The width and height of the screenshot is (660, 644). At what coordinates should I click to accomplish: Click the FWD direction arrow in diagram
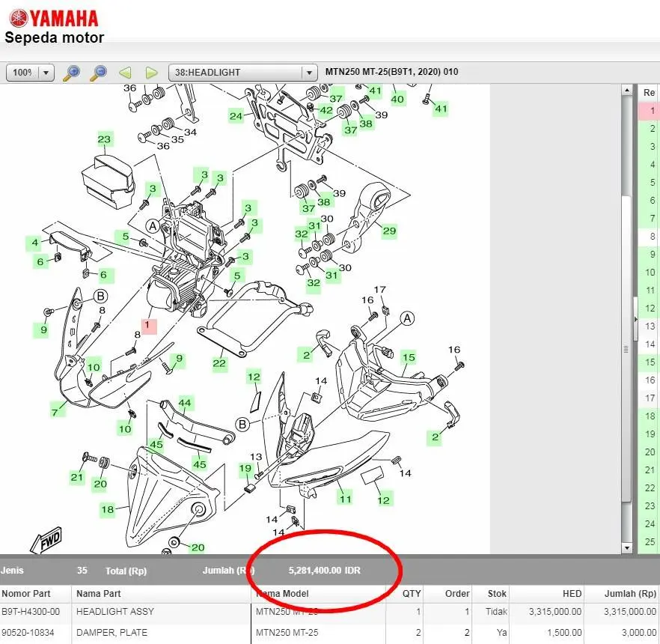click(46, 540)
